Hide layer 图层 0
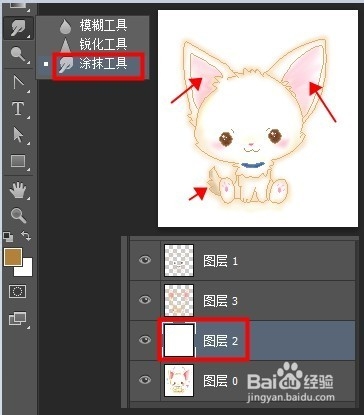This screenshot has height=415, width=364. click(x=145, y=380)
